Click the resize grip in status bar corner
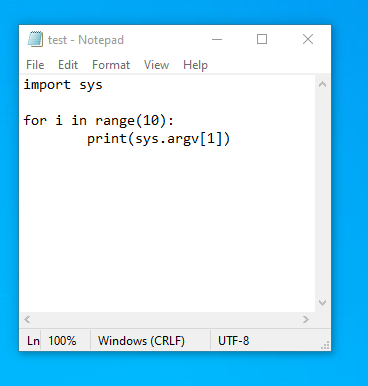Screen dimensions: 368x386 click(325, 345)
